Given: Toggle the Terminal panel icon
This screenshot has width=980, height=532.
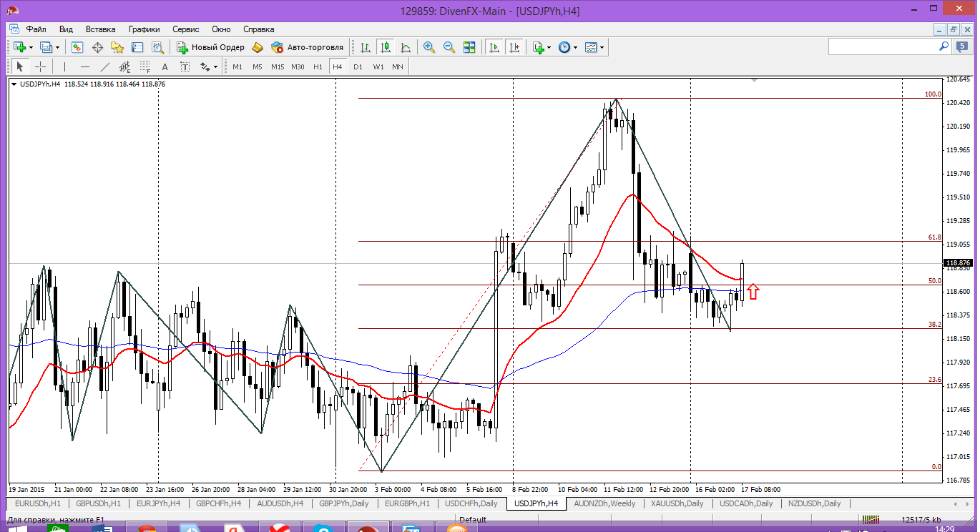Looking at the screenshot, I should tap(137, 47).
